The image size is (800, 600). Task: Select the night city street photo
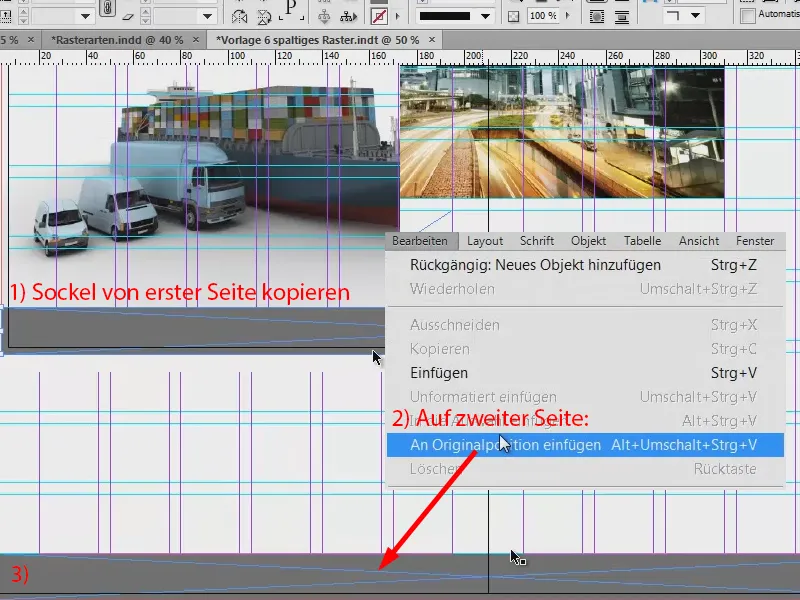[562, 132]
